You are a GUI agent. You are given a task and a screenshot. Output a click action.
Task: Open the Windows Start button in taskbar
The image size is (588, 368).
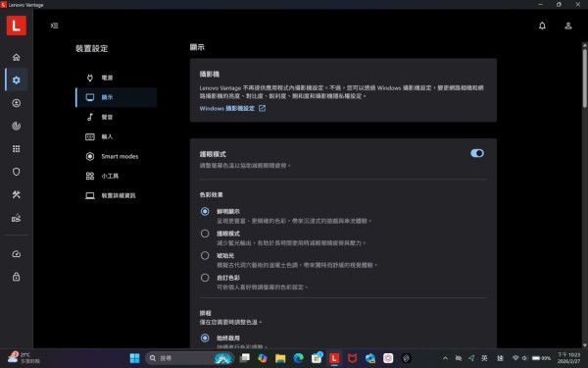(x=134, y=358)
